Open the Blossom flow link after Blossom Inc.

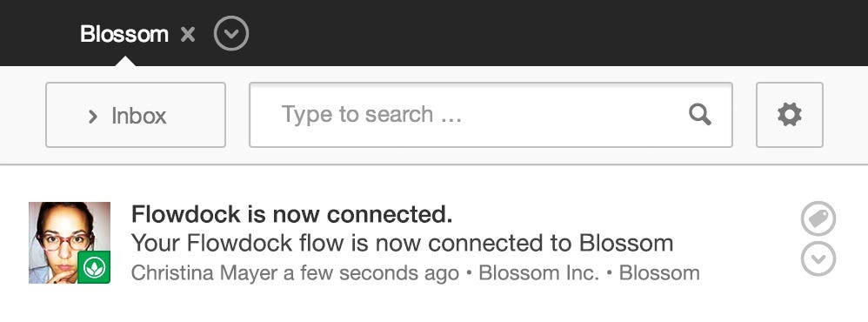[659, 272]
